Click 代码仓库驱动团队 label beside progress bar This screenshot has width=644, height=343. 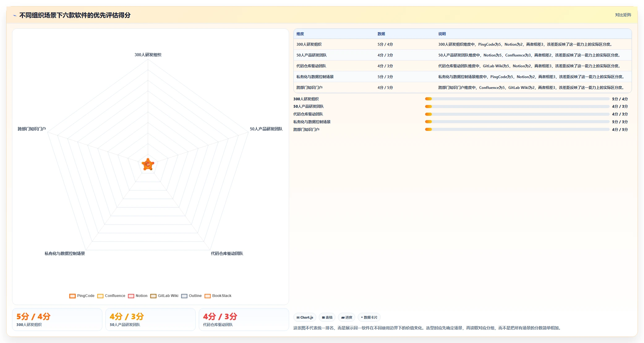click(308, 114)
